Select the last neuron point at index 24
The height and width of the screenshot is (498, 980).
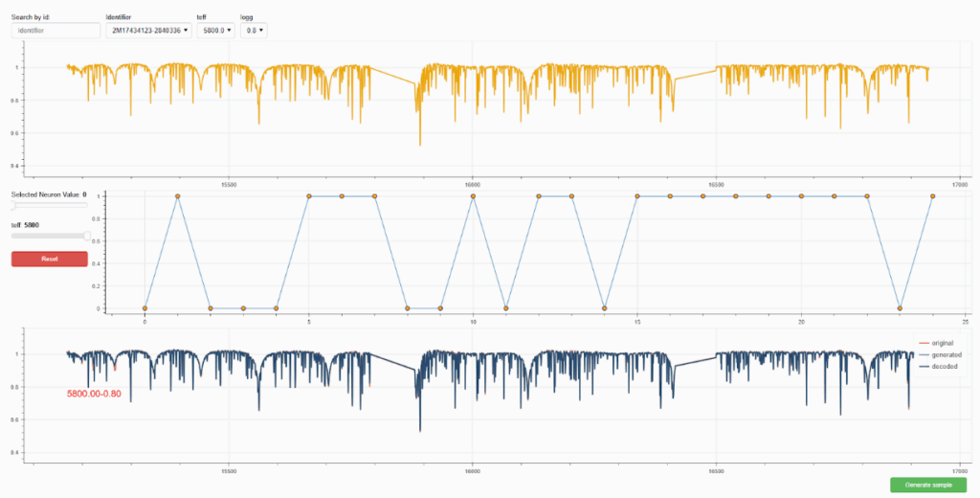[x=932, y=196]
